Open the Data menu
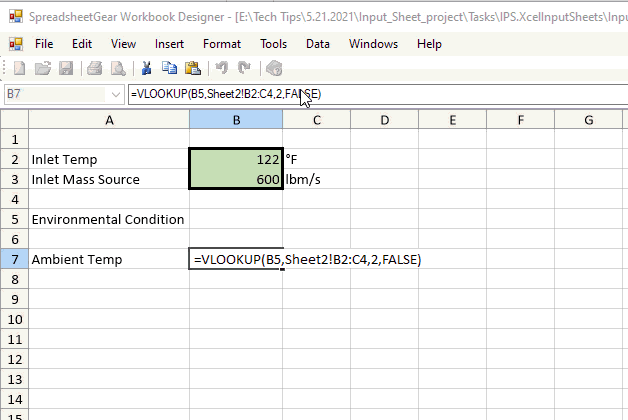 point(318,44)
